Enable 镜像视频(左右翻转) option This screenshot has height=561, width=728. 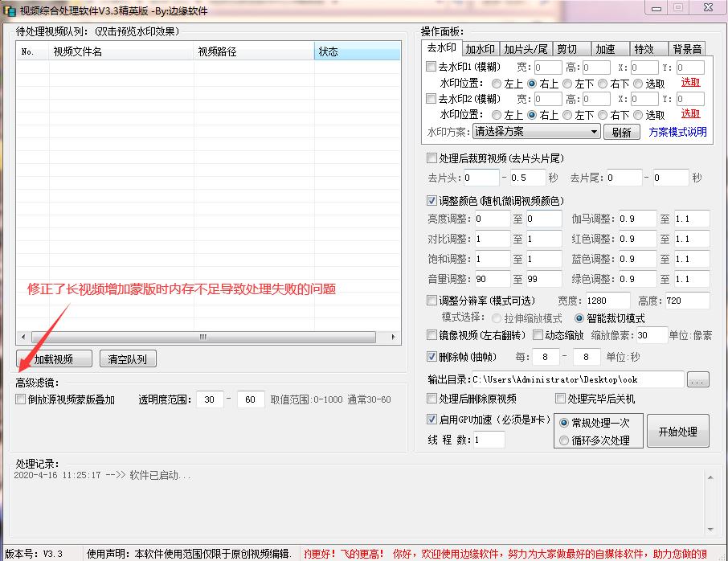431,335
